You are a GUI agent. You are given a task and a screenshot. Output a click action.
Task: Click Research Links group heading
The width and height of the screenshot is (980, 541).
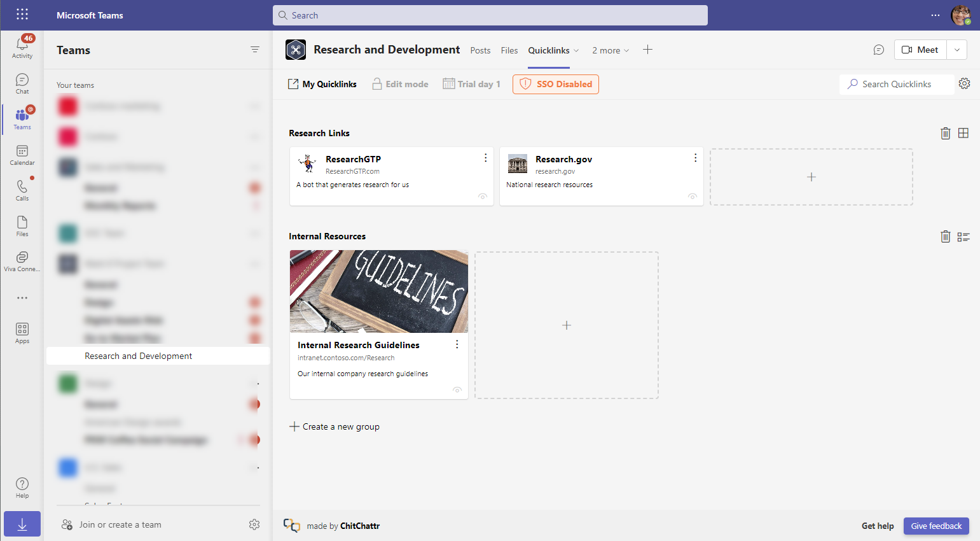(319, 133)
